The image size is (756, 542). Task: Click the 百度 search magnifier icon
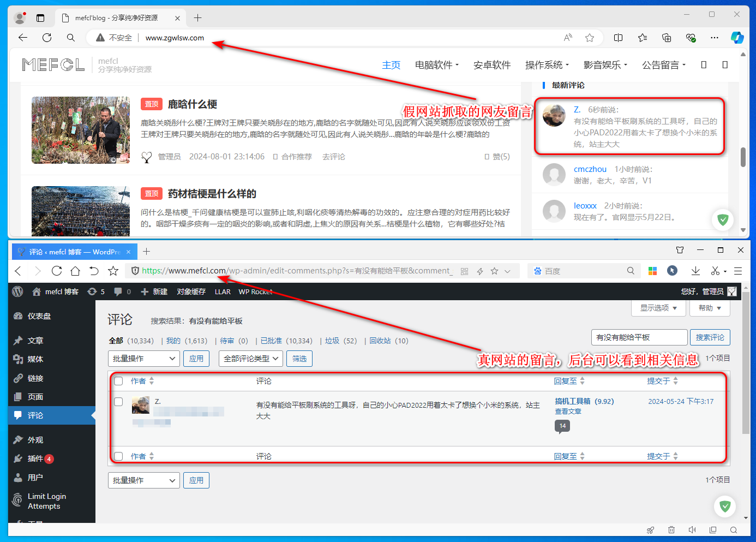point(631,271)
